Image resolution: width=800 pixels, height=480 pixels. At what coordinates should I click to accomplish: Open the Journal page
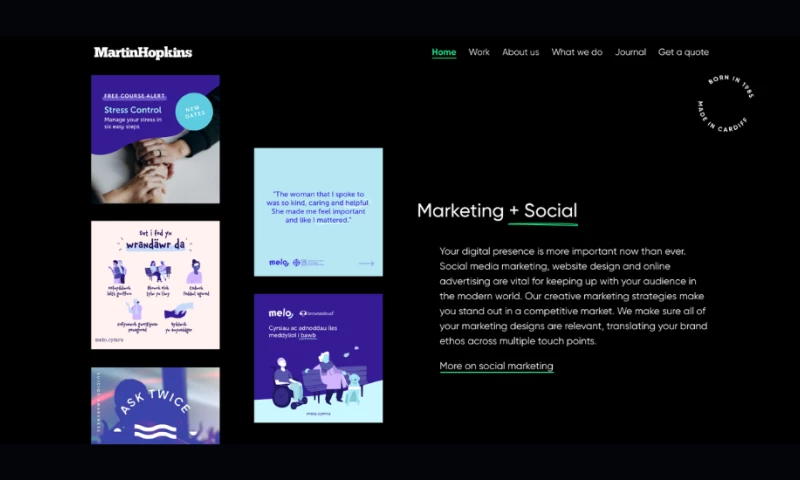(631, 52)
